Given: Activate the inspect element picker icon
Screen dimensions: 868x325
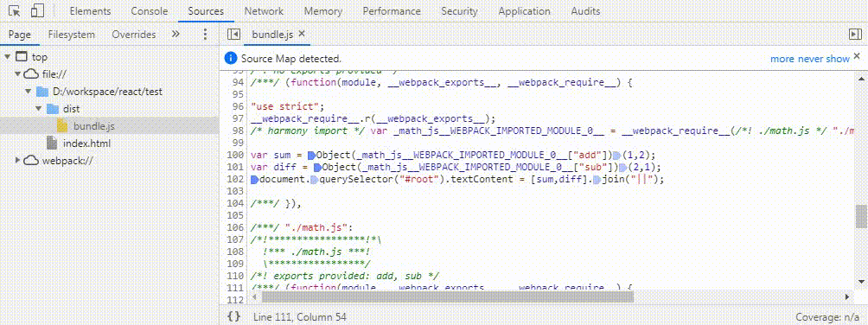Looking at the screenshot, I should [x=16, y=10].
